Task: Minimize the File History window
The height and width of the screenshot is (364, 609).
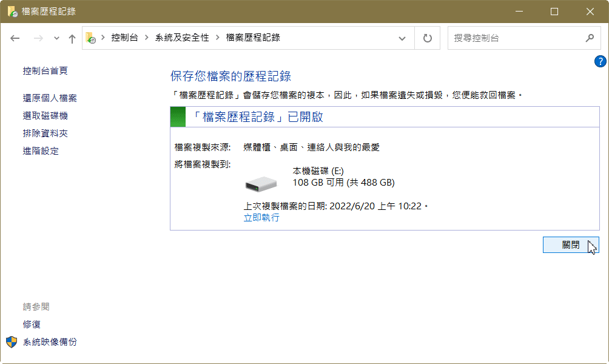Action: (x=519, y=12)
